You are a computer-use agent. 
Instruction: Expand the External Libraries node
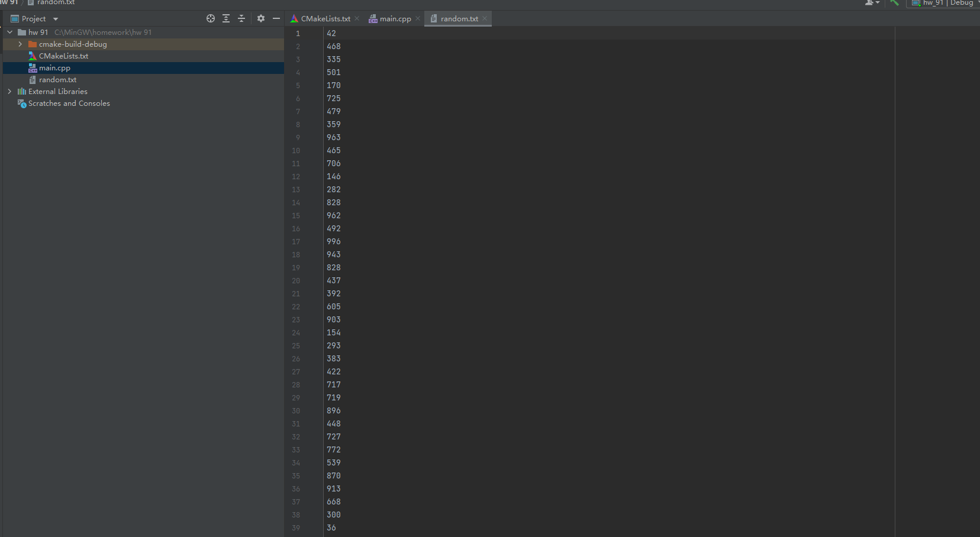point(9,91)
